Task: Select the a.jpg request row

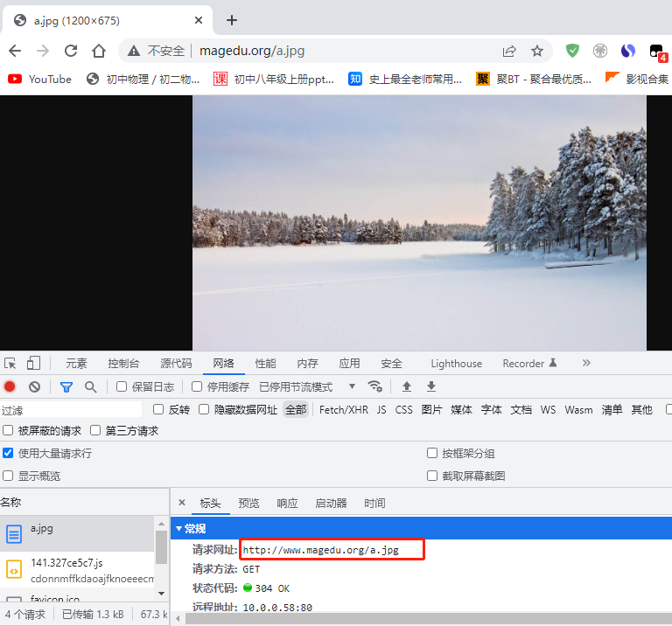Action: click(77, 533)
